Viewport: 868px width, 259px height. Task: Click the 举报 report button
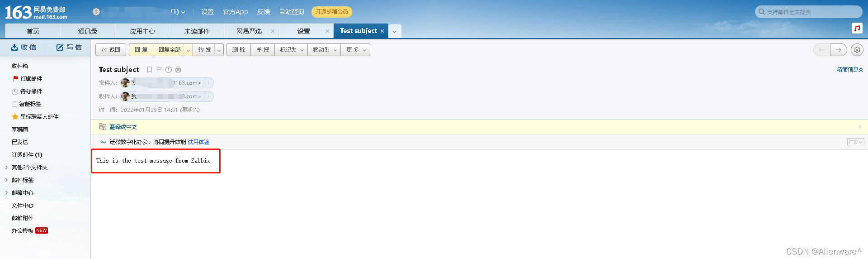coord(263,50)
